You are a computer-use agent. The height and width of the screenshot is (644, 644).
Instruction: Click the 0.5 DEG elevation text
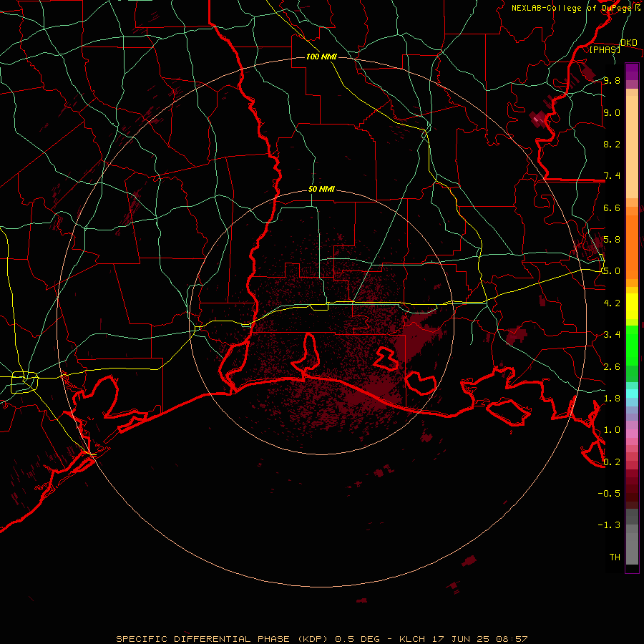tap(356, 639)
